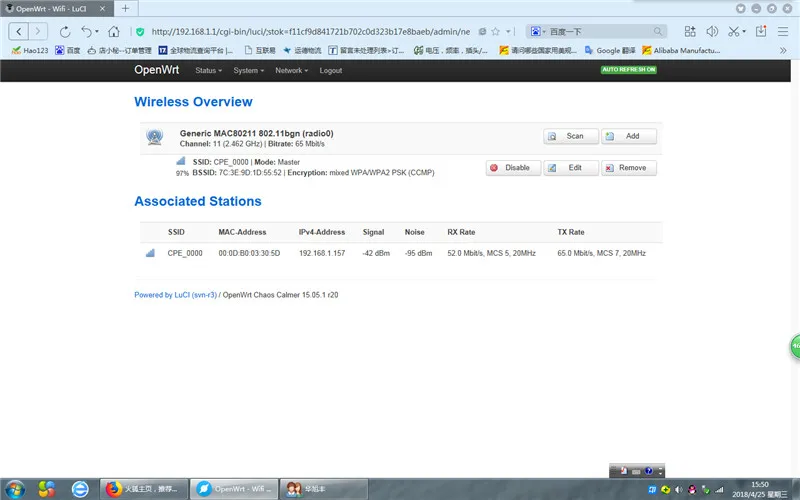Open the third taskbar window with people icon
The width and height of the screenshot is (800, 500).
324,489
